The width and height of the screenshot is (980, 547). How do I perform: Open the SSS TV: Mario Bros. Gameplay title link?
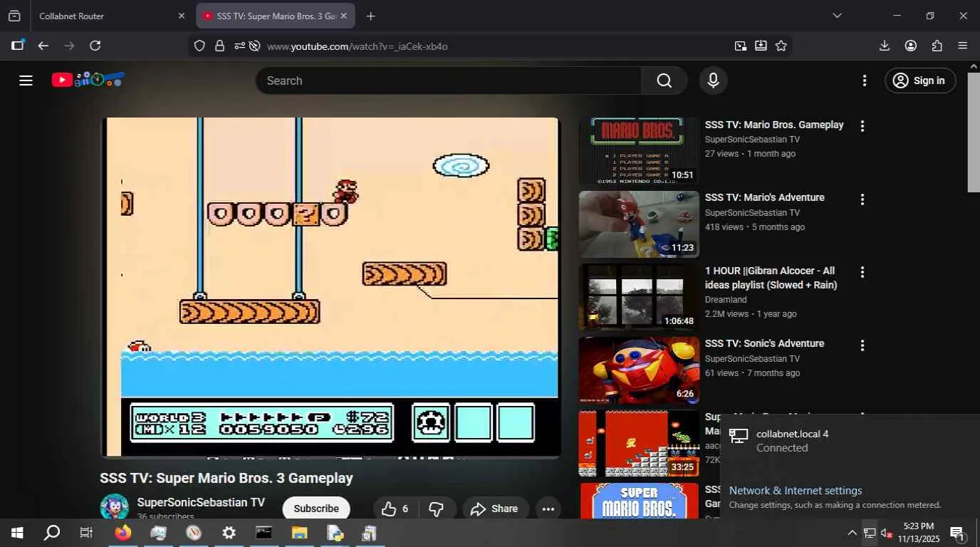[774, 125]
